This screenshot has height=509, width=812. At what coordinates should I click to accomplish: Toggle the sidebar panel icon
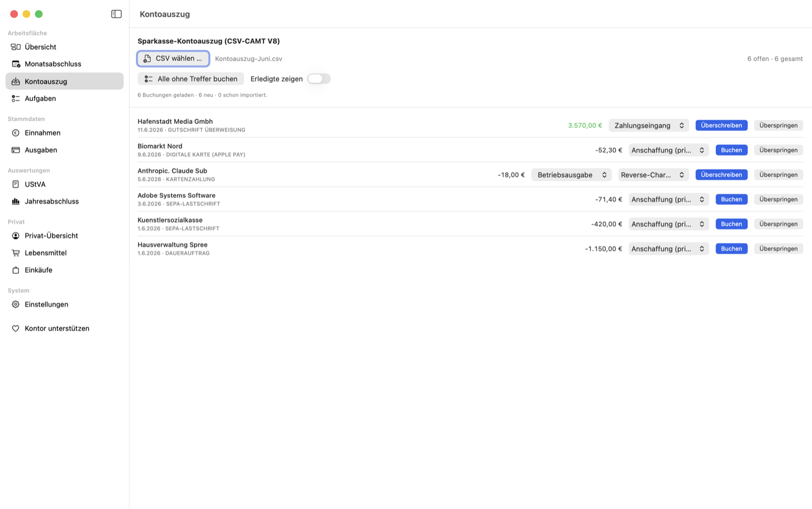tap(116, 14)
